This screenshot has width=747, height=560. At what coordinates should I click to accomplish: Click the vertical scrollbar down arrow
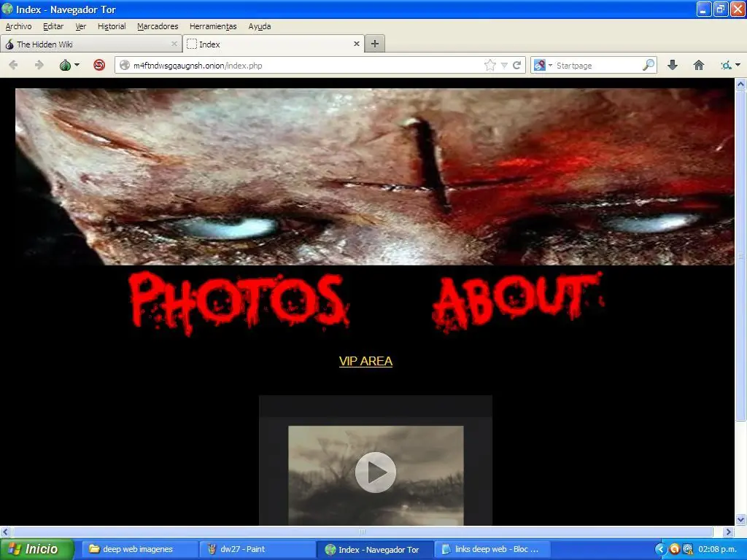(x=741, y=520)
